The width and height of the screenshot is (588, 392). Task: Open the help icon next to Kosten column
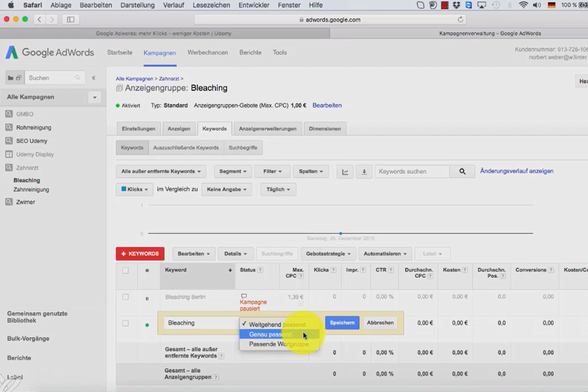[465, 270]
